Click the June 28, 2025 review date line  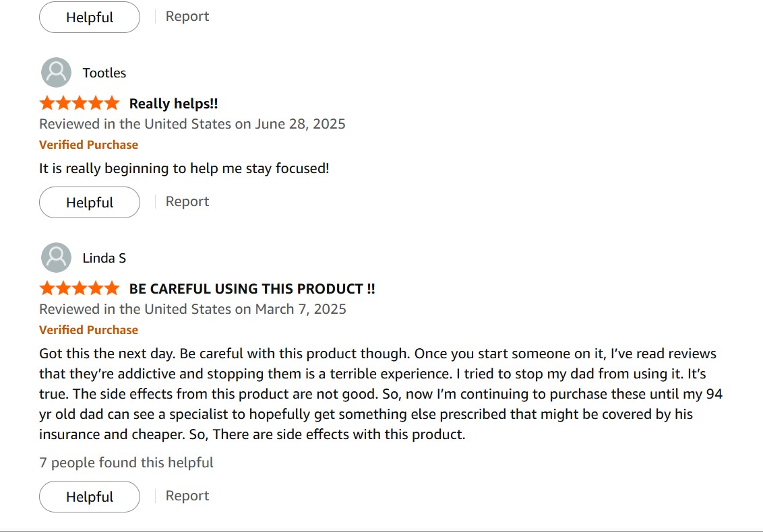192,124
